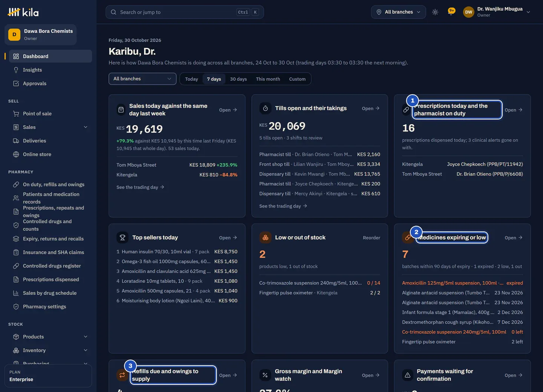Click the Deliveries truck icon
Viewport: 543px width, 392px height.
(16, 141)
